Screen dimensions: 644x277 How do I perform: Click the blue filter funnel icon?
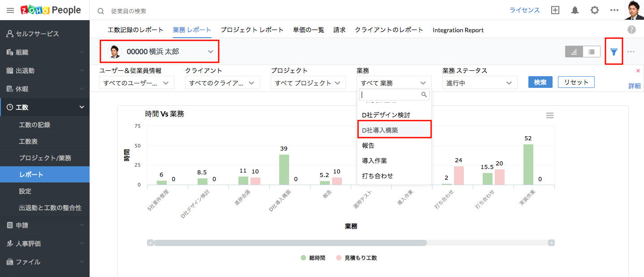(614, 52)
